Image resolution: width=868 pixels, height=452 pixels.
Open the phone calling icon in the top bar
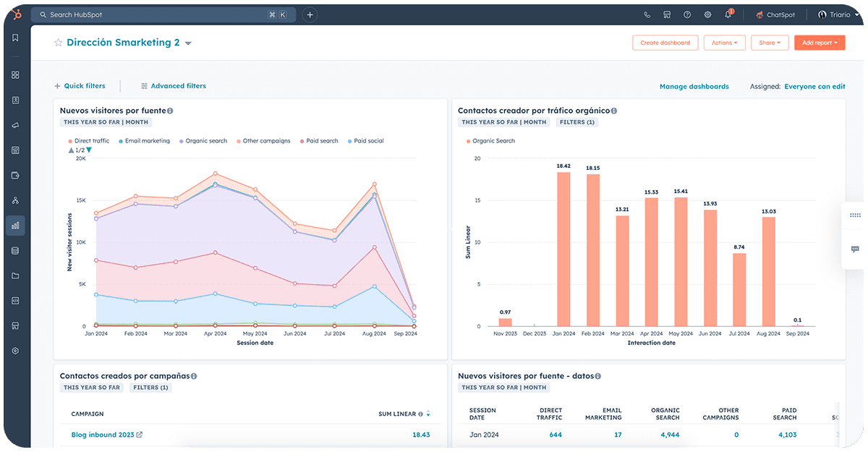647,14
